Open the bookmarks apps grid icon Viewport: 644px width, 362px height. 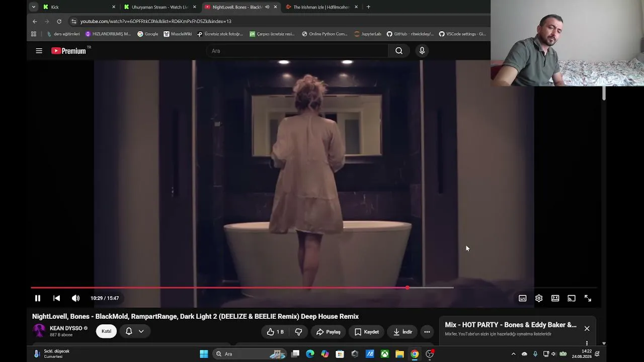click(34, 34)
